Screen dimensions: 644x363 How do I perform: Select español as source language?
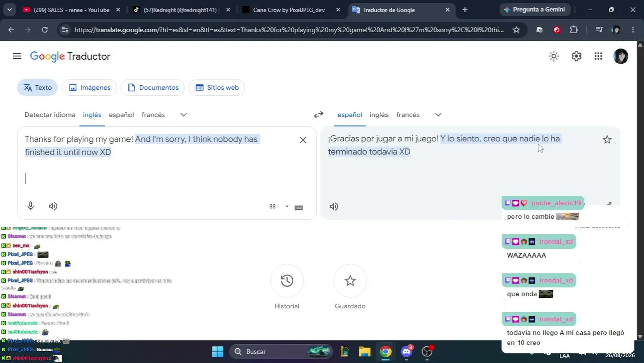(x=121, y=115)
